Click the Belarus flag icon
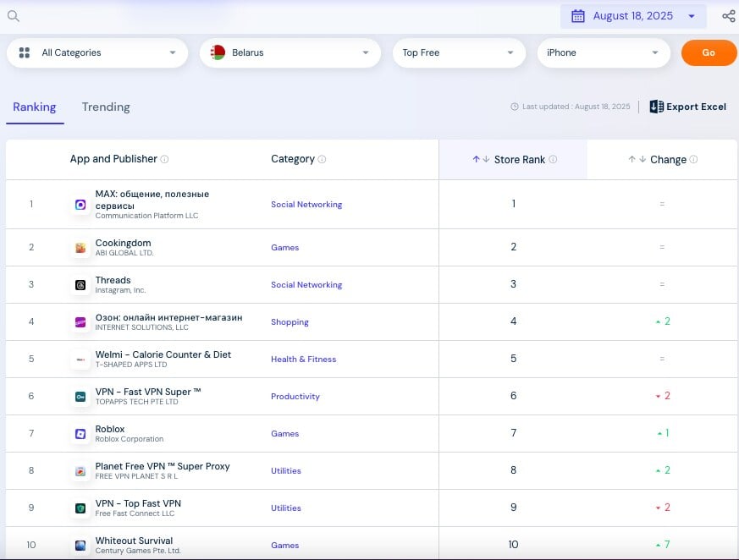The width and height of the screenshot is (739, 560). [218, 52]
